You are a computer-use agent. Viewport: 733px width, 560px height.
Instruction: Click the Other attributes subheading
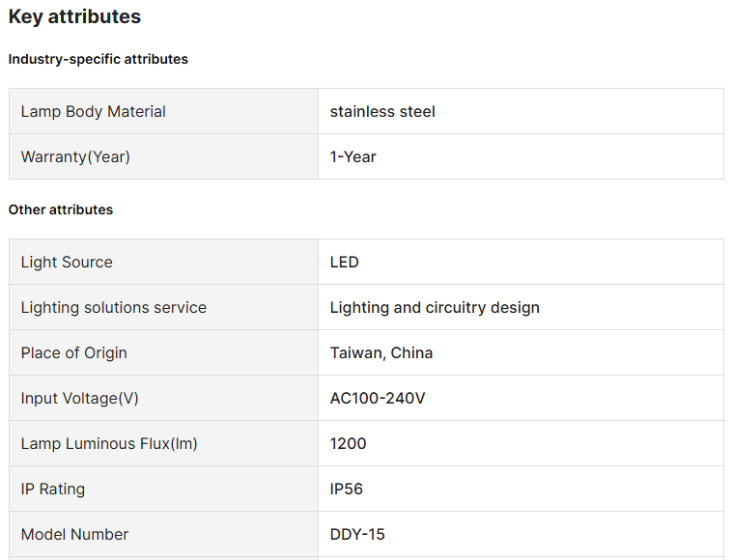(x=61, y=210)
